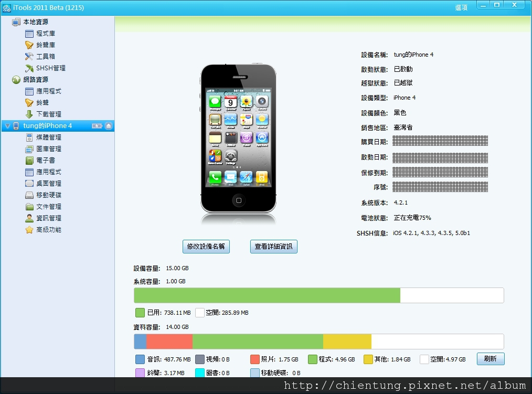Open the 下載管理 download arrow icon
The image size is (532, 394).
[29, 114]
